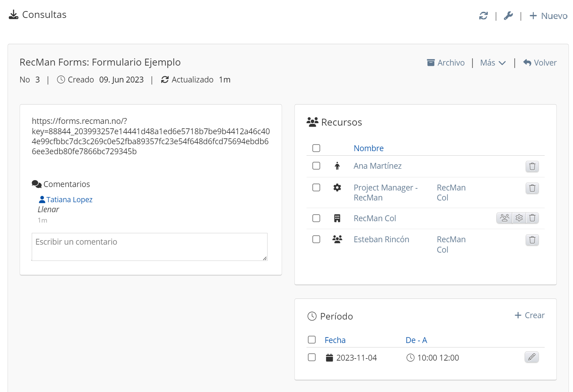This screenshot has height=392, width=573.
Task: Open Tatiana Lopez profile link
Action: 69,200
